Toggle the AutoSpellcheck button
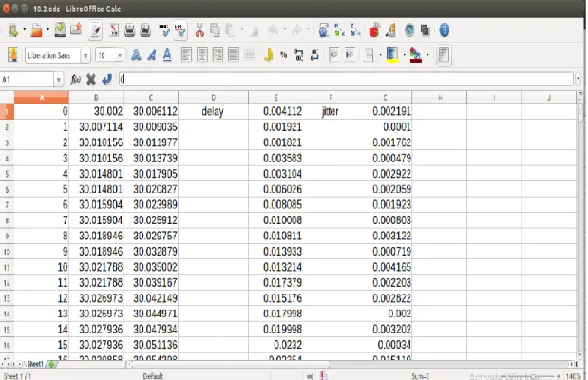The image size is (588, 380). click(x=180, y=30)
